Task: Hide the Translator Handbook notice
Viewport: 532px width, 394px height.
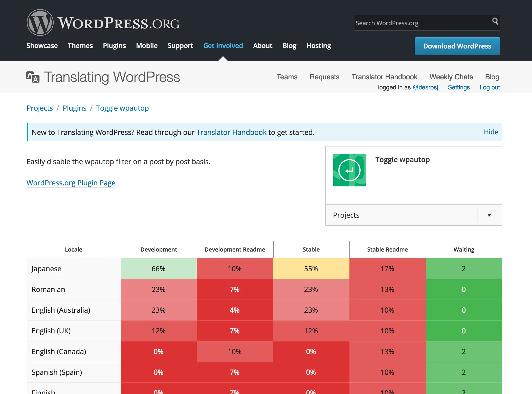Action: (x=491, y=132)
